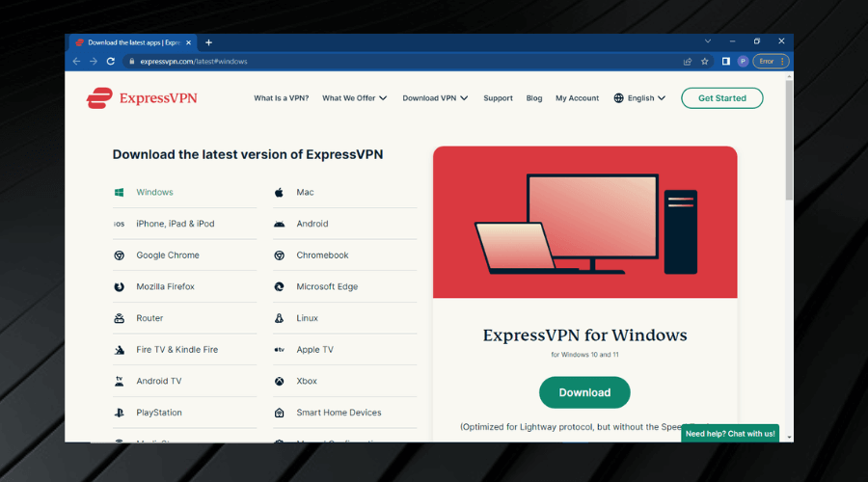The width and height of the screenshot is (868, 482).
Task: Open the Support page
Action: pos(498,98)
